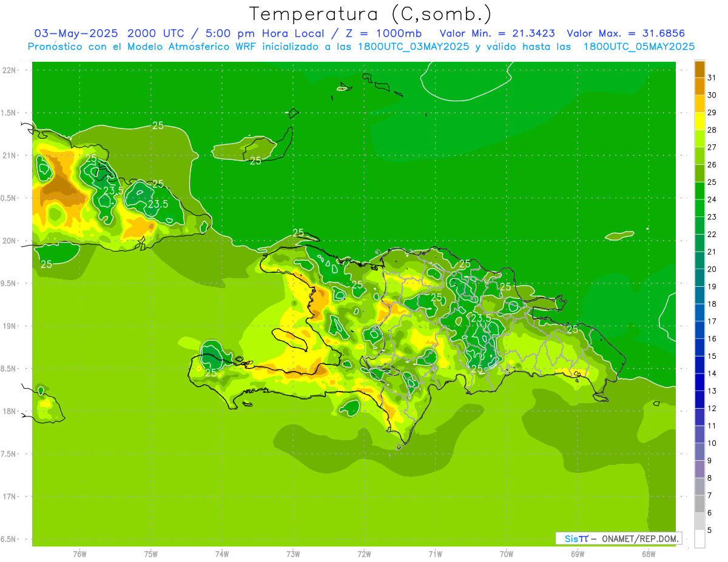Select the blue colorbar segment between 14 and 15
Viewport: 728px width, 562px height.
[x=699, y=365]
